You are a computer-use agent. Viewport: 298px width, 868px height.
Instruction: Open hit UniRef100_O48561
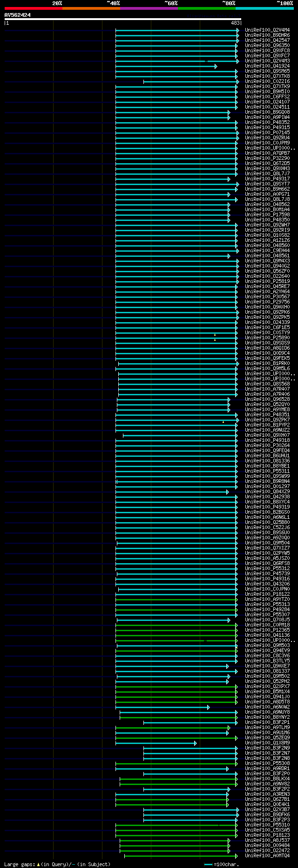(267, 256)
